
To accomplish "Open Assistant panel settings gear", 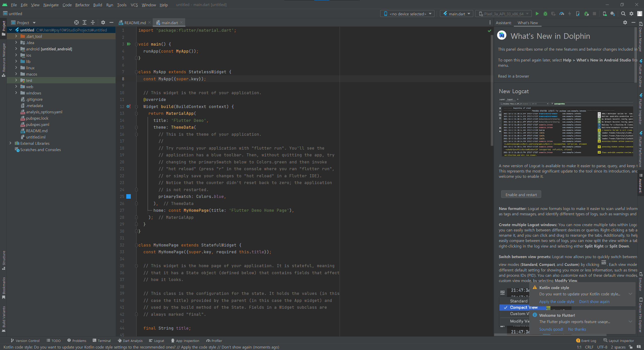I will pos(625,23).
